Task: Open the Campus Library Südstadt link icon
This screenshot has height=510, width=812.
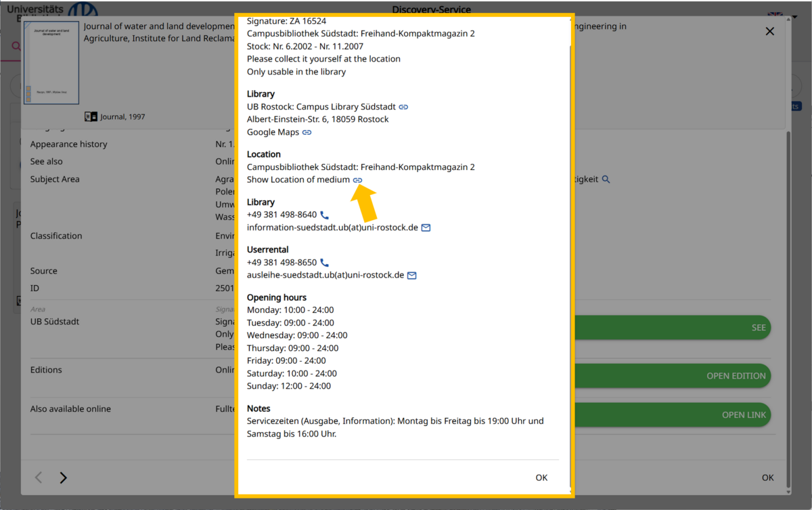Action: pyautogui.click(x=403, y=107)
